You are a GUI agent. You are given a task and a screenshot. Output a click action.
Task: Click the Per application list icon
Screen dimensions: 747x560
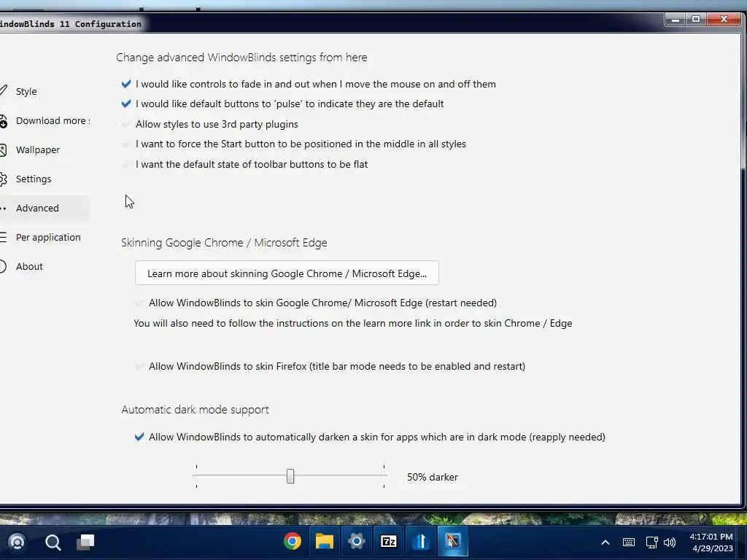tap(3, 237)
